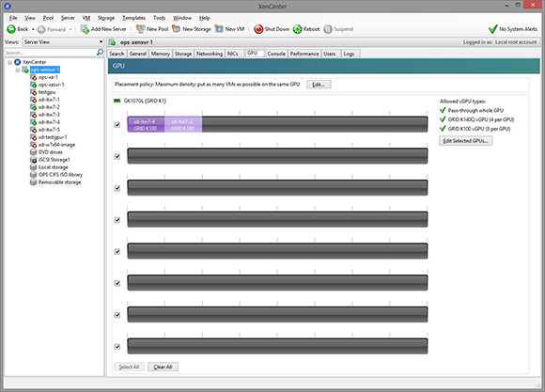Screen dimensions: 545x392
Task: Uncheck the eighth GPU checkbox
Action: point(117,347)
